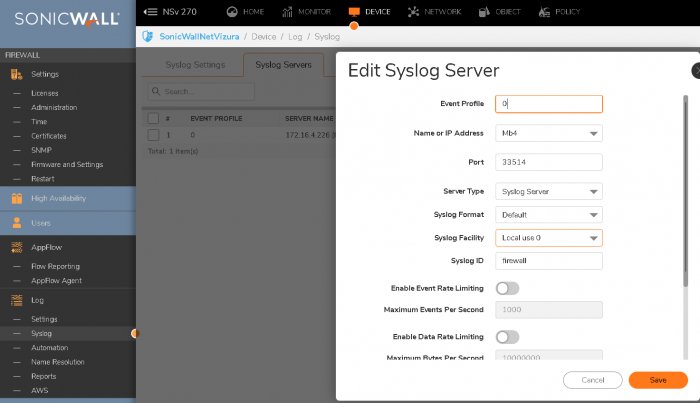Viewport: 700px width, 403px height.
Task: Click the Event Profile input field
Action: coord(549,104)
